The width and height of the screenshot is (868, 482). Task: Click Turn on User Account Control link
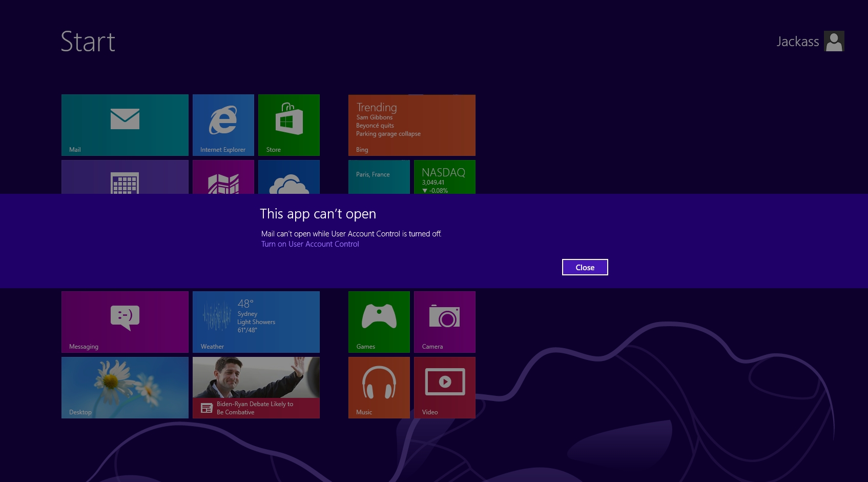coord(310,244)
